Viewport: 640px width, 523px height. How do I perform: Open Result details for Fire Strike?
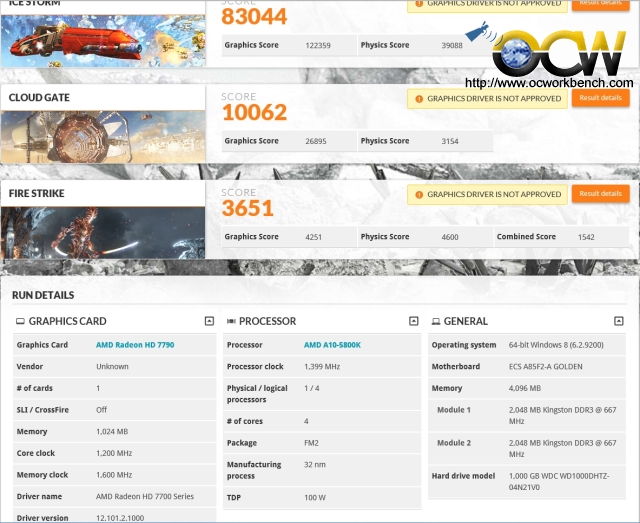[x=600, y=194]
